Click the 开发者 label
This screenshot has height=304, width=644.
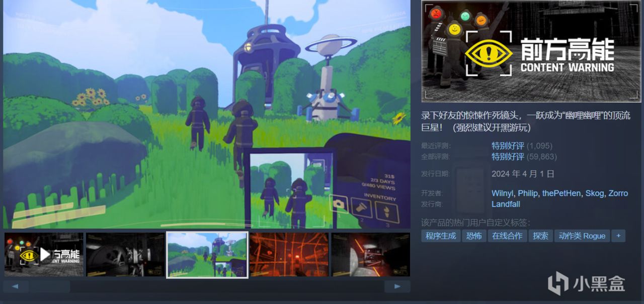(x=432, y=193)
